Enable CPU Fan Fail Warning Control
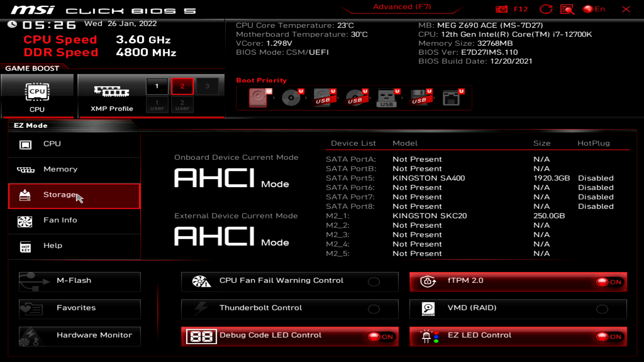The width and height of the screenshot is (644, 362). coord(374,282)
